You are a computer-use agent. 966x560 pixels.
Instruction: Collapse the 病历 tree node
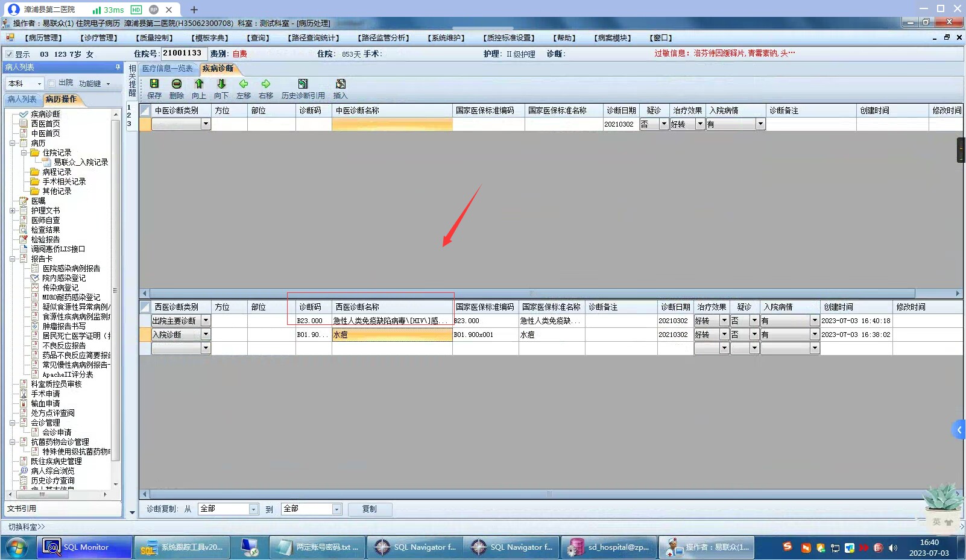[x=13, y=143]
